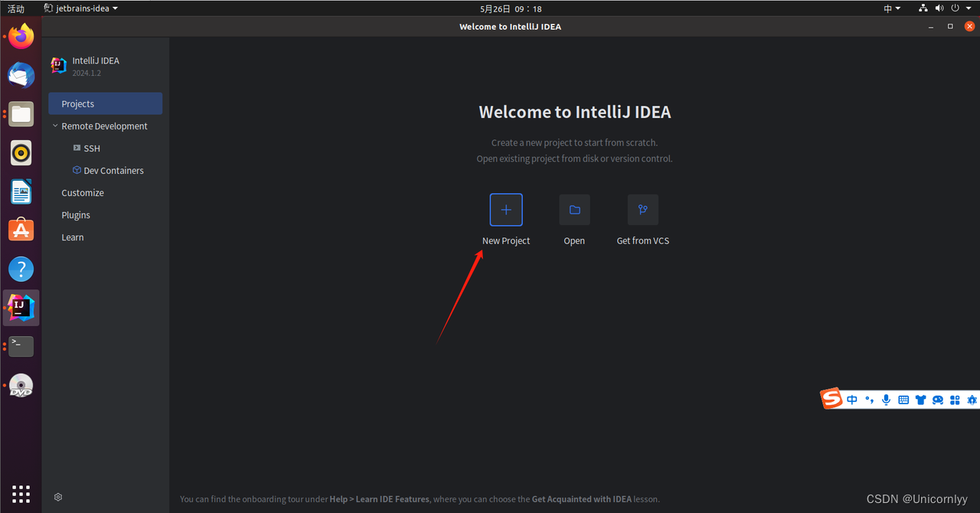The width and height of the screenshot is (980, 513).
Task: Click the Sogou microphone voice input icon
Action: pos(886,400)
